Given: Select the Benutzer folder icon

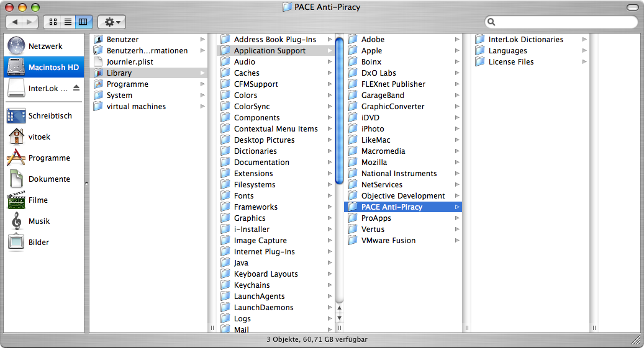Looking at the screenshot, I should click(x=98, y=40).
